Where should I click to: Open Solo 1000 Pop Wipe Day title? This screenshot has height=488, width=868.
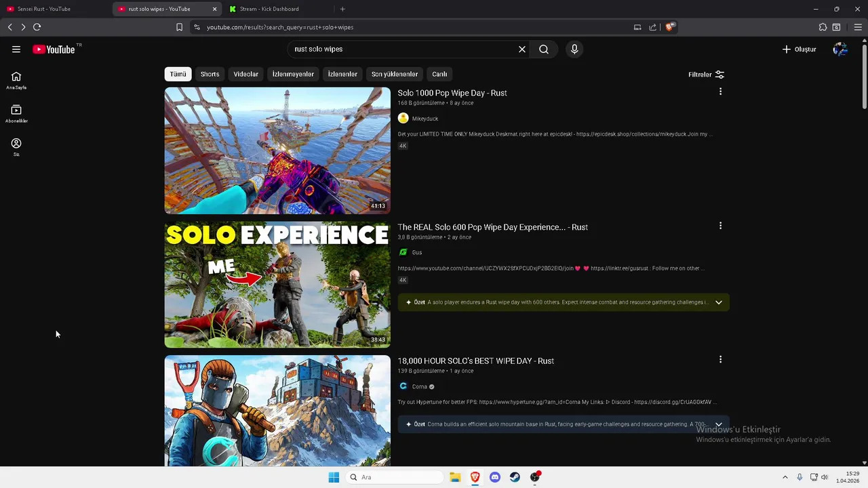click(x=452, y=93)
